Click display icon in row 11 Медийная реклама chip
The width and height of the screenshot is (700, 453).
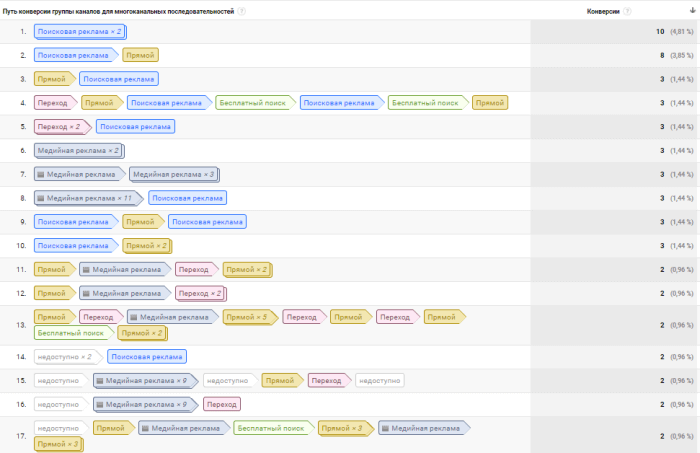click(x=86, y=270)
